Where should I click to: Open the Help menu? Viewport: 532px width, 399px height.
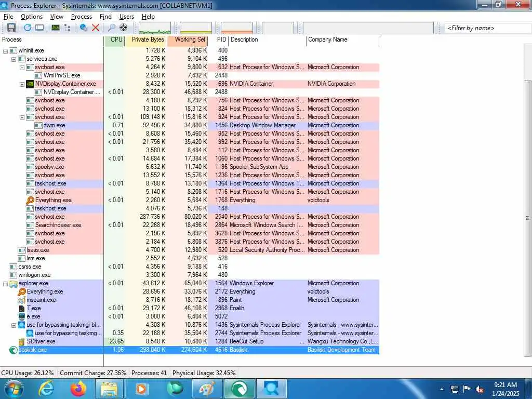click(x=148, y=17)
